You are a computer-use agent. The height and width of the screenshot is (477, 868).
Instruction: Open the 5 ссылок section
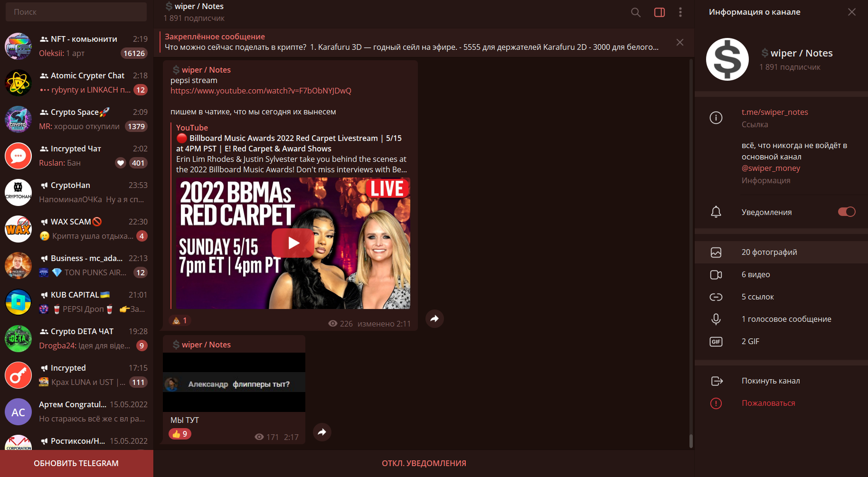coord(781,297)
